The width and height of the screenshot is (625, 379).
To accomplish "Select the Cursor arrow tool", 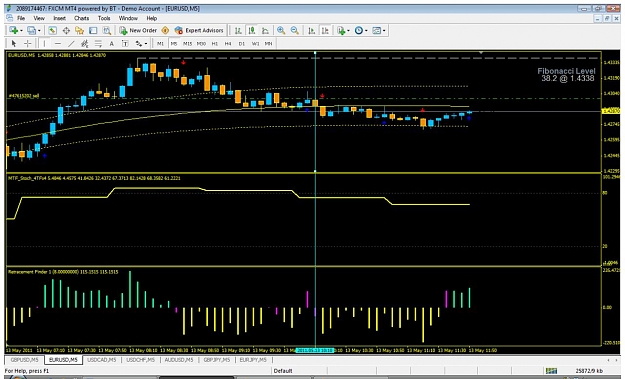I will [x=14, y=43].
